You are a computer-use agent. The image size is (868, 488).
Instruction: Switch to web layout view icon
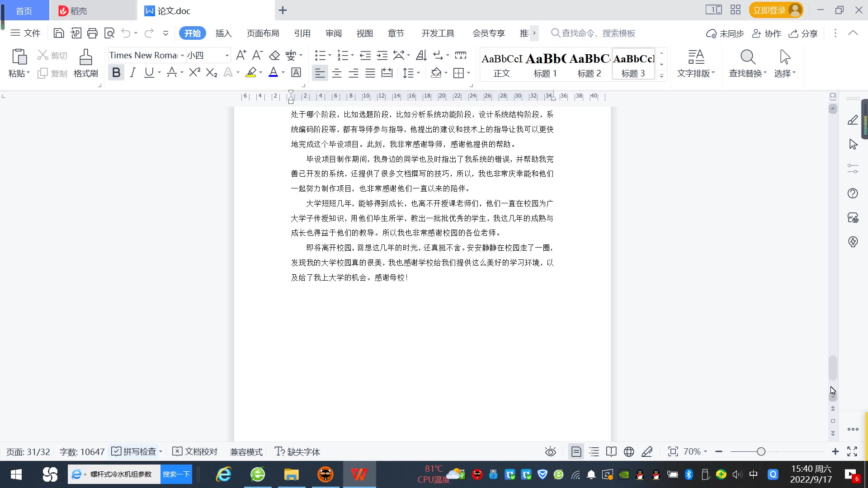click(628, 451)
